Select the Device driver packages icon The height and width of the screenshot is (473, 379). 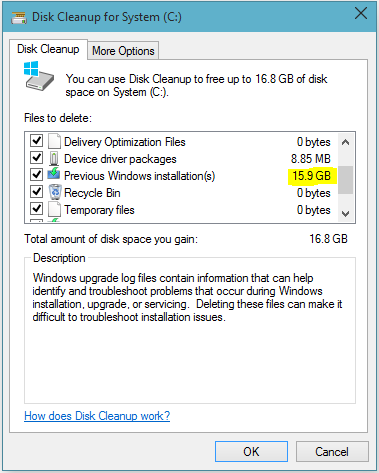point(54,159)
